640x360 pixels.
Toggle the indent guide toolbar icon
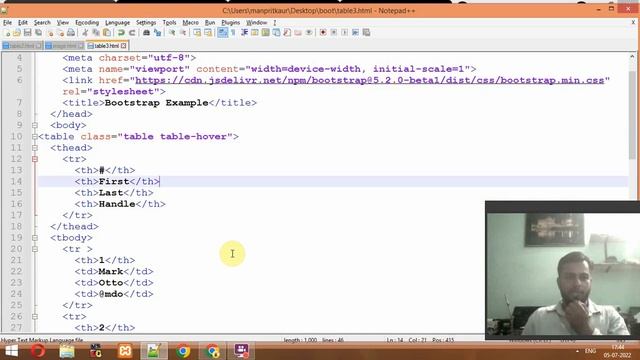click(244, 33)
